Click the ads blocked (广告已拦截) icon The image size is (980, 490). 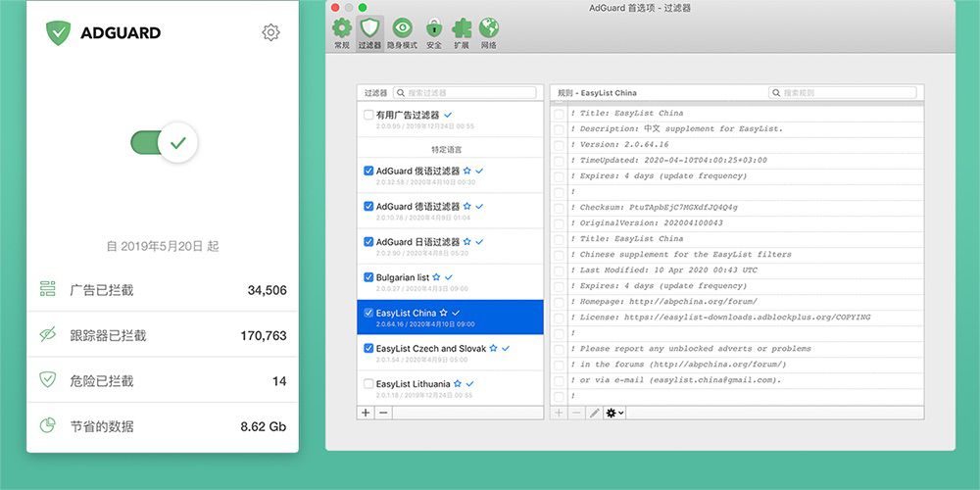[47, 289]
